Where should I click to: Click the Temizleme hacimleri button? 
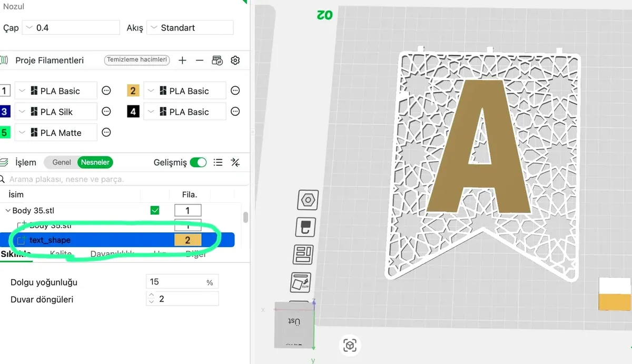click(x=137, y=60)
